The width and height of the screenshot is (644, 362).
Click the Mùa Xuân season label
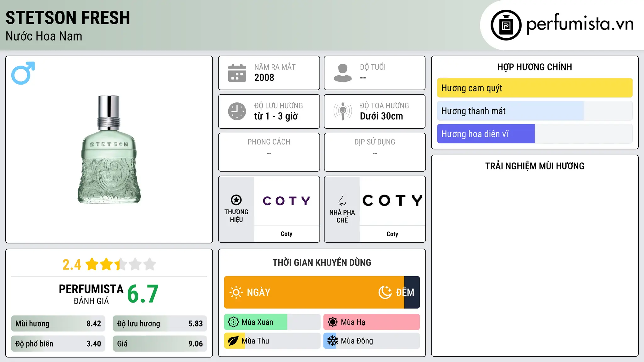click(x=257, y=322)
